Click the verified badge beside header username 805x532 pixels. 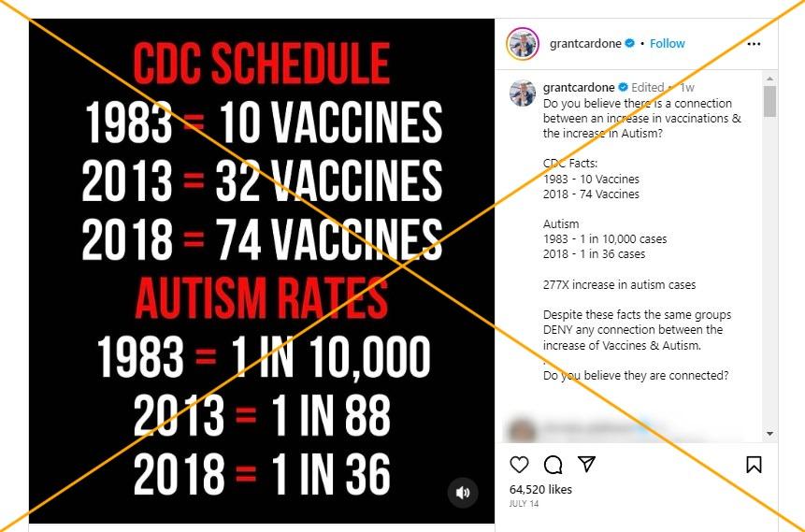coord(630,44)
